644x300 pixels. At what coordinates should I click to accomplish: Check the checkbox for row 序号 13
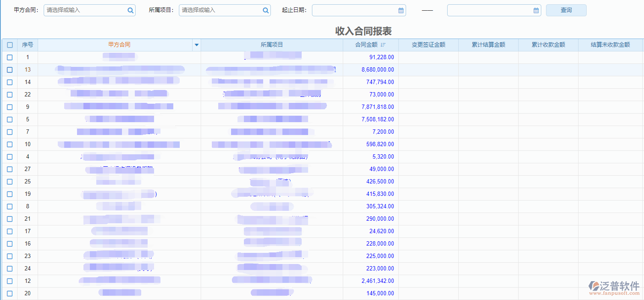(x=9, y=69)
